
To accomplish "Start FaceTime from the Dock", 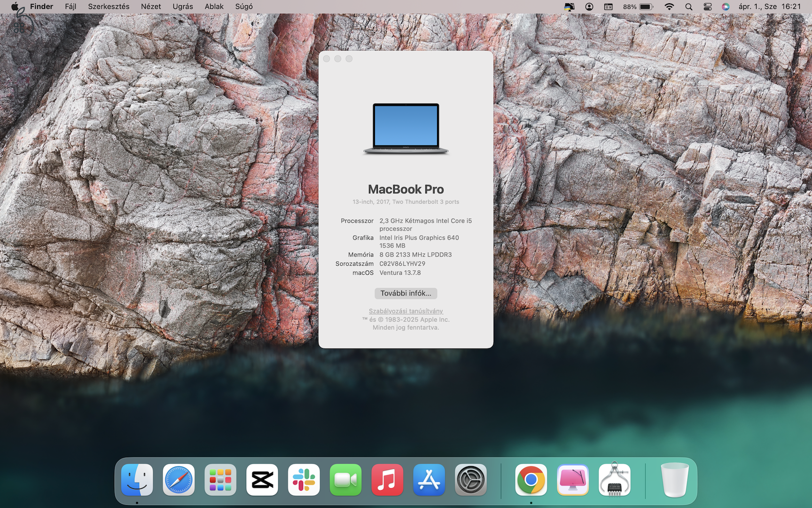I will pyautogui.click(x=345, y=480).
